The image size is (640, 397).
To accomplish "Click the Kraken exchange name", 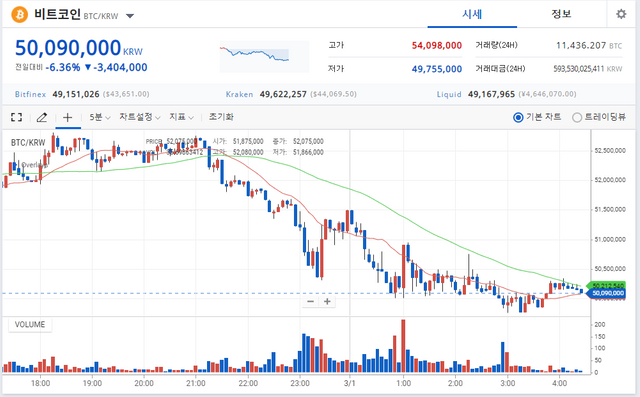I will point(239,94).
